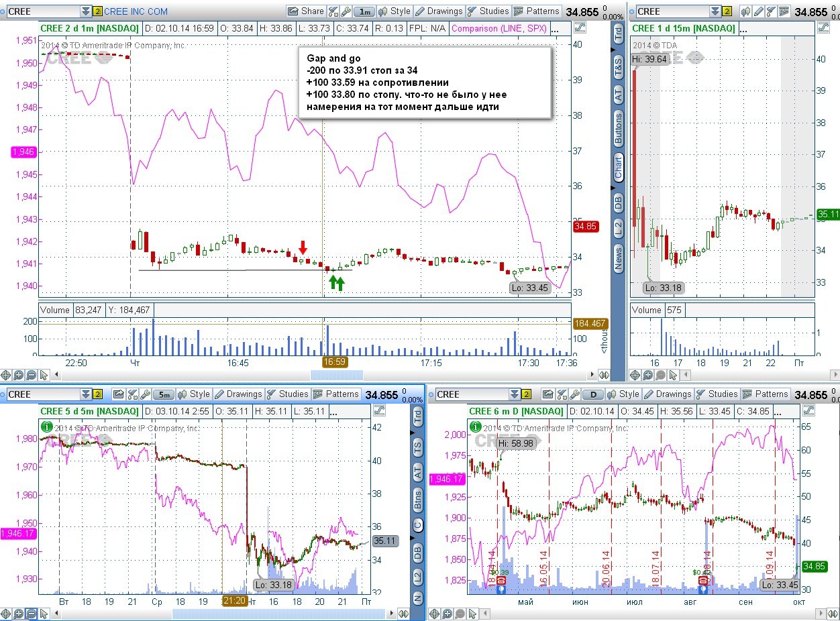840x621 pixels.
Task: Click the patterns icon in the top-right 15m chart
Action: tap(783, 11)
